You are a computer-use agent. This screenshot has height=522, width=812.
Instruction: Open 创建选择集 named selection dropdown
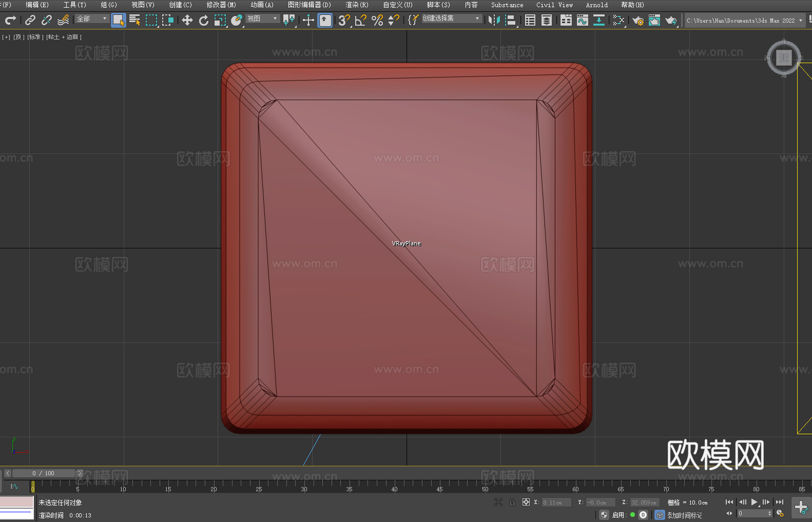click(452, 18)
